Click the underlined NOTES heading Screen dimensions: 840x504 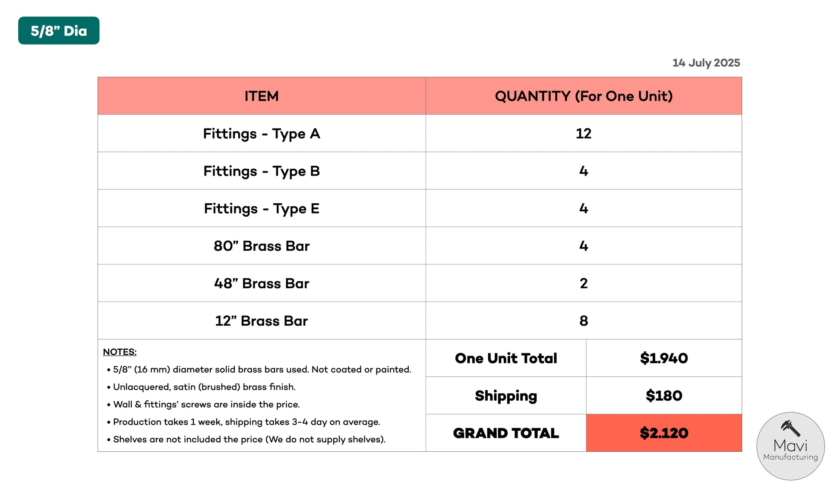click(120, 352)
